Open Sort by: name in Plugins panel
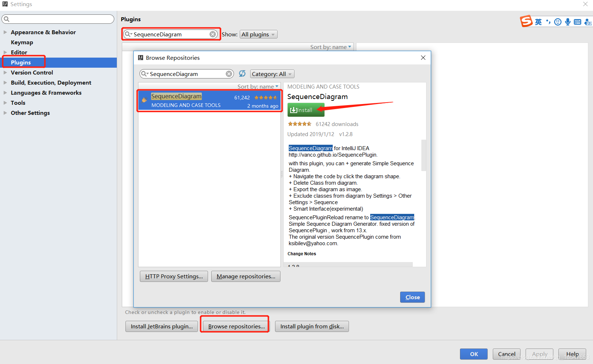The width and height of the screenshot is (593, 364). 331,47
